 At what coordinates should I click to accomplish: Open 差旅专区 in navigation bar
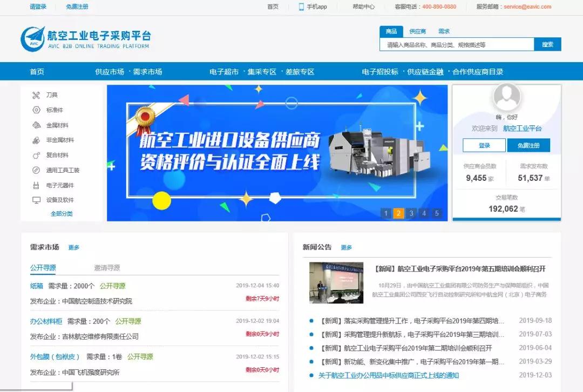(300, 72)
